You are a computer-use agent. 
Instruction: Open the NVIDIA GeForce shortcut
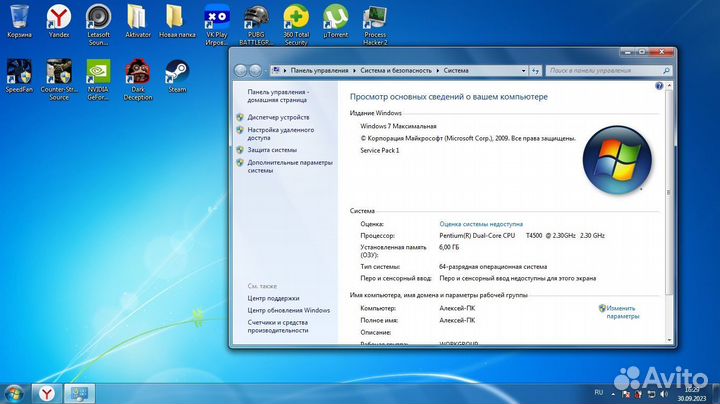(98, 80)
